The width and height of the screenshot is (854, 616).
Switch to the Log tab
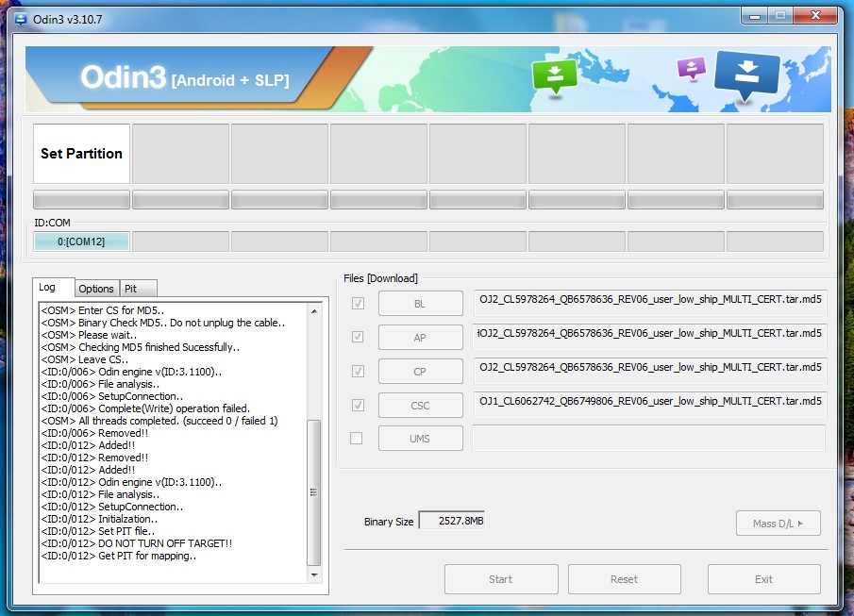coord(53,287)
